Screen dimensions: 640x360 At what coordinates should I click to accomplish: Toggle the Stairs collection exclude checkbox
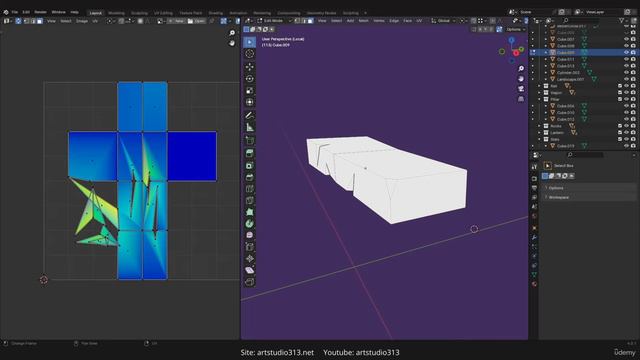coord(620,139)
